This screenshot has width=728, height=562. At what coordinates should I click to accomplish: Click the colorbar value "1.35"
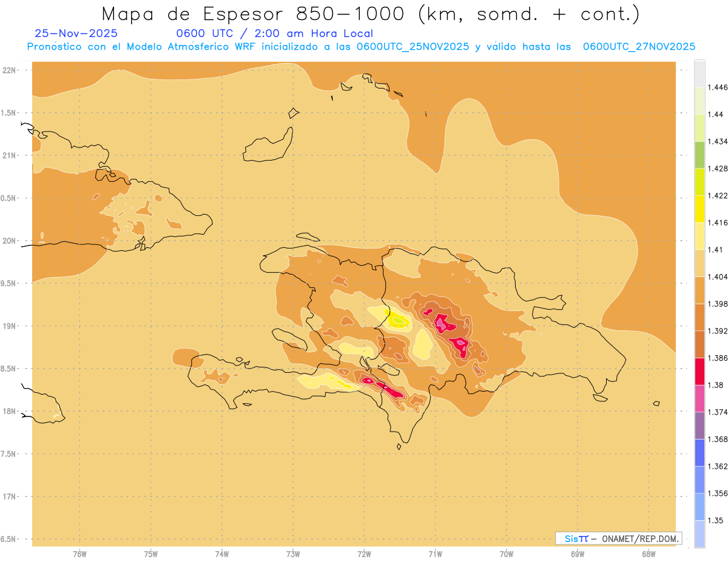[x=716, y=520]
